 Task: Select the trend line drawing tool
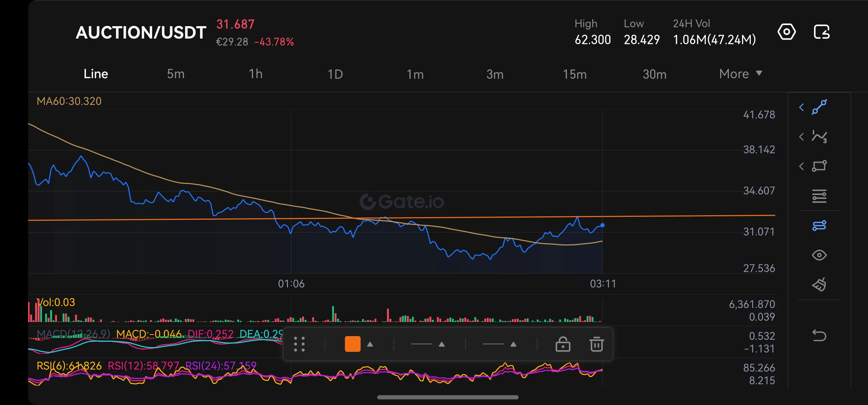pyautogui.click(x=819, y=107)
